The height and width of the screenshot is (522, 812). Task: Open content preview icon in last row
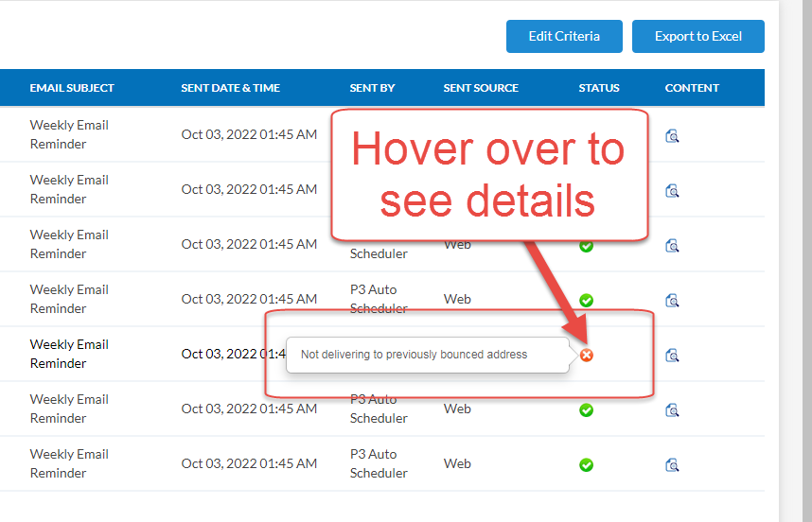tap(673, 464)
